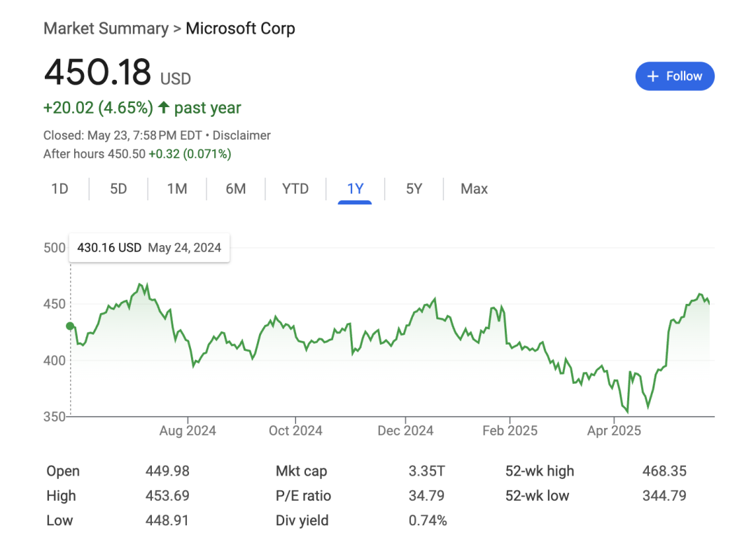Click the green data point on chart start
The image size is (756, 547).
tap(70, 326)
